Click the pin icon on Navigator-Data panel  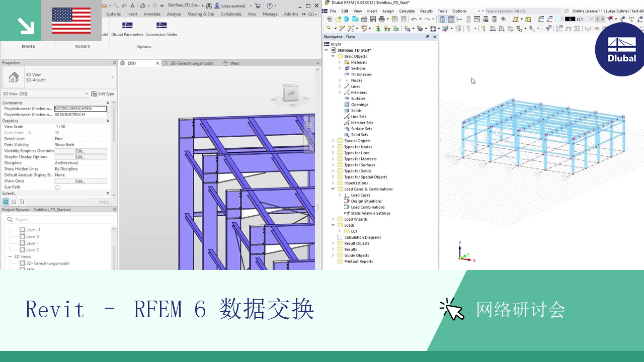point(428,37)
